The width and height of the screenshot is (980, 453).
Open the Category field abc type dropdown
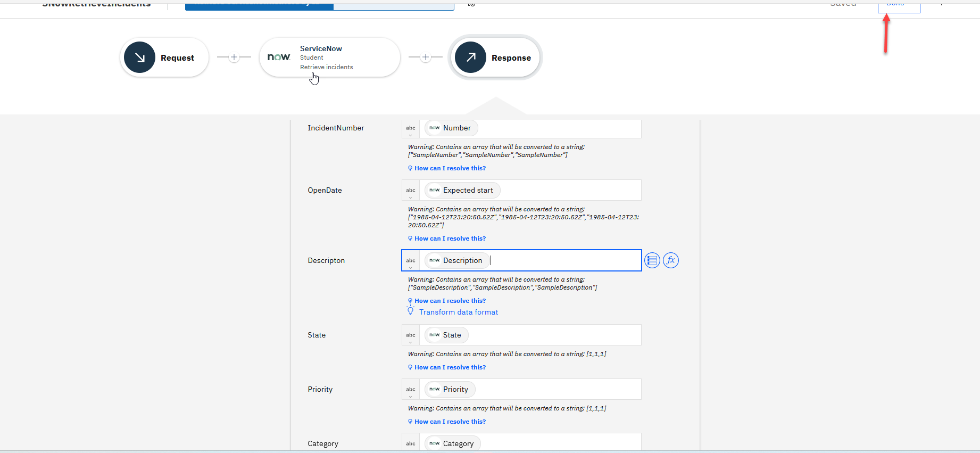coord(411,443)
